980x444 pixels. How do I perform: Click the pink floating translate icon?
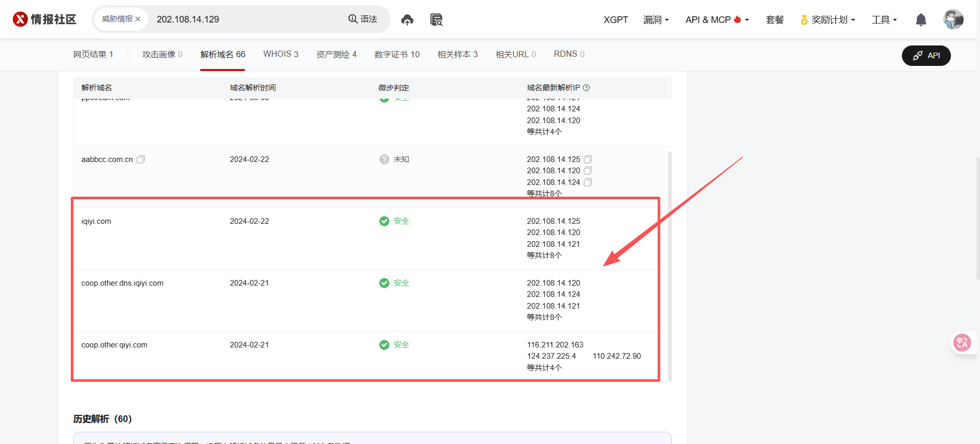(962, 342)
